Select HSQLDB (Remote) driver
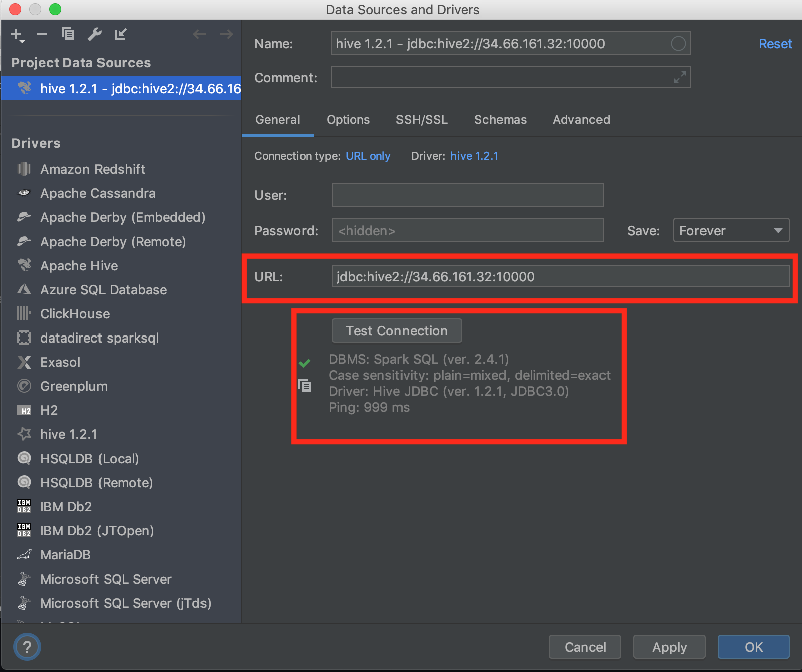802x672 pixels. (x=121, y=483)
